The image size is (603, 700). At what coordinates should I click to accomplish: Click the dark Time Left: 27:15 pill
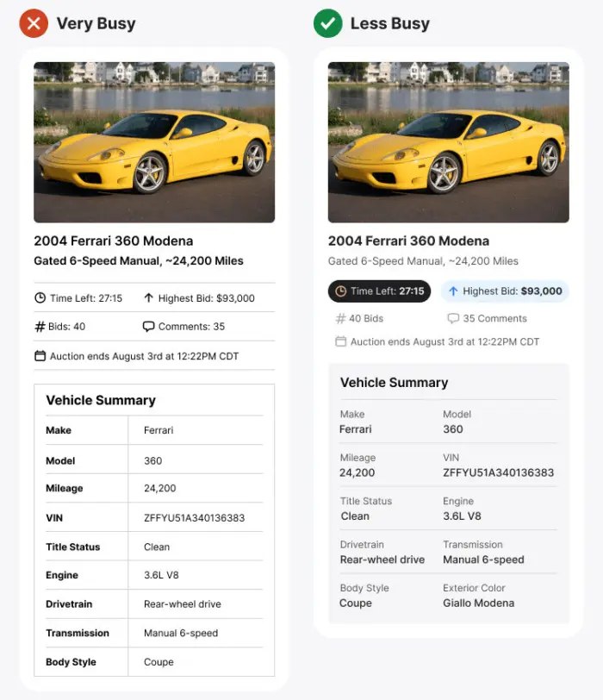(x=379, y=291)
